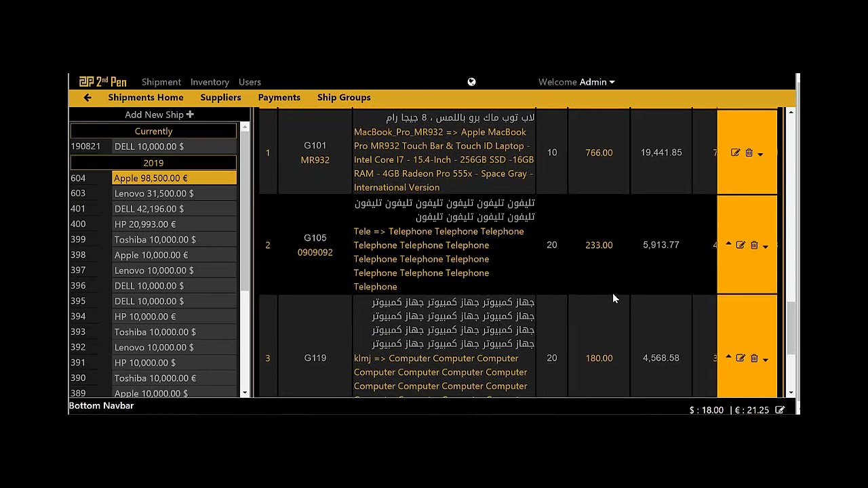The height and width of the screenshot is (488, 868).
Task: Move the Telephone row up
Action: (728, 245)
